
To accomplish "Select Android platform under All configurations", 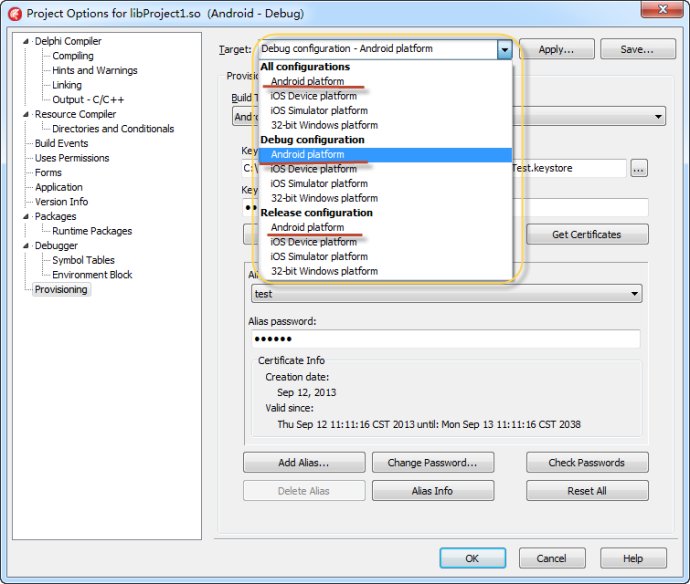I will pos(308,81).
